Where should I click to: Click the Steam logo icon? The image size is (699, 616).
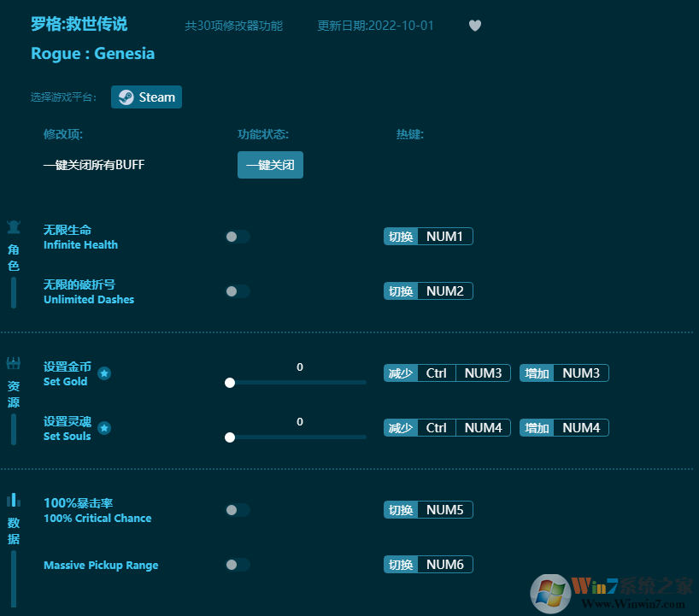coord(126,97)
